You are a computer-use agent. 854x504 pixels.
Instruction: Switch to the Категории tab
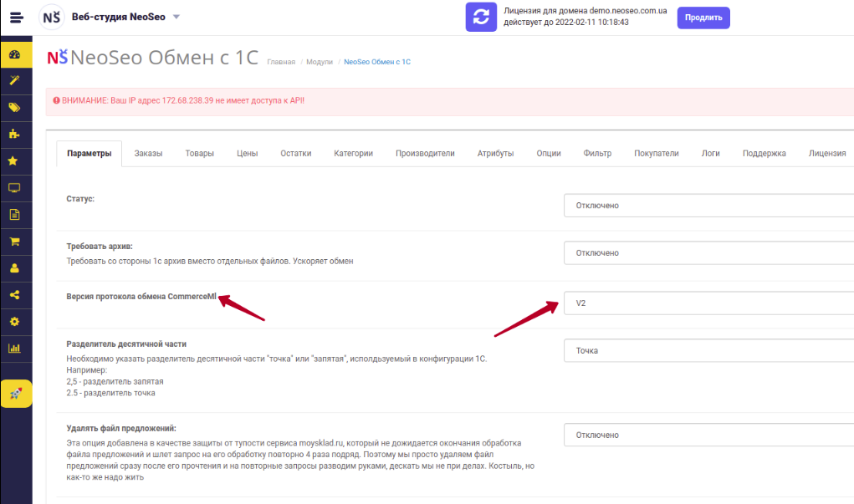(354, 154)
